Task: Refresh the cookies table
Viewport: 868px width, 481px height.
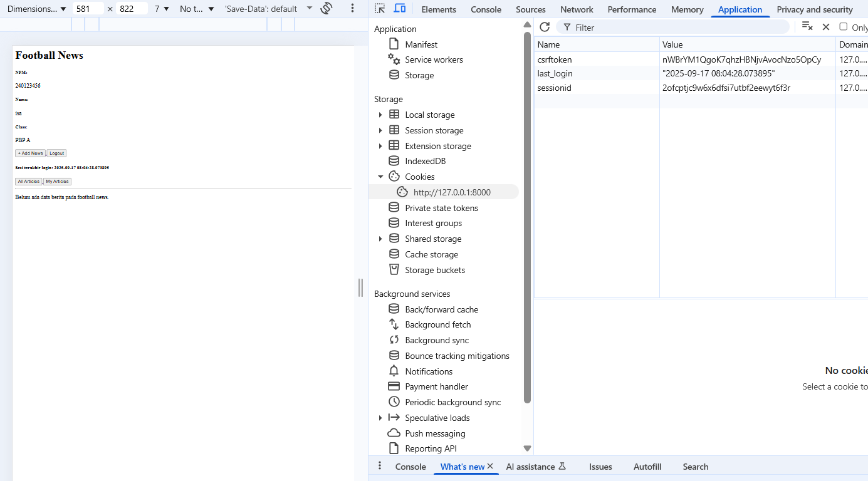Action: click(545, 27)
